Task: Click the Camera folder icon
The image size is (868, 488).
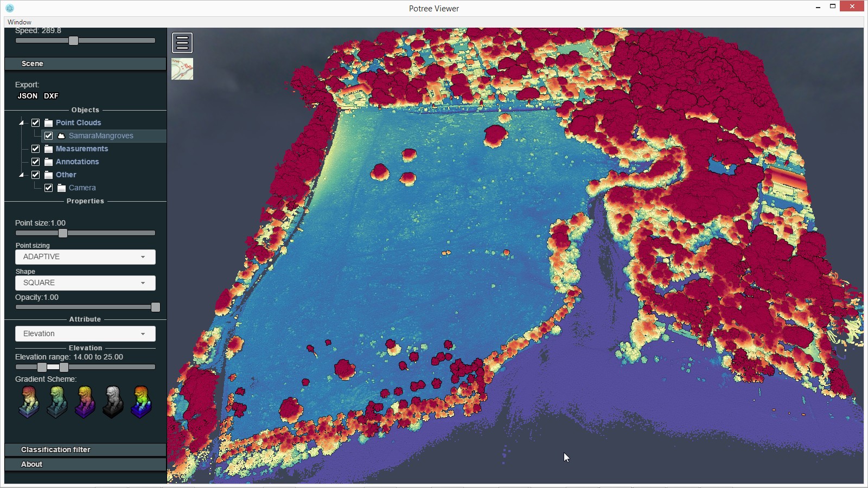Action: coord(61,188)
